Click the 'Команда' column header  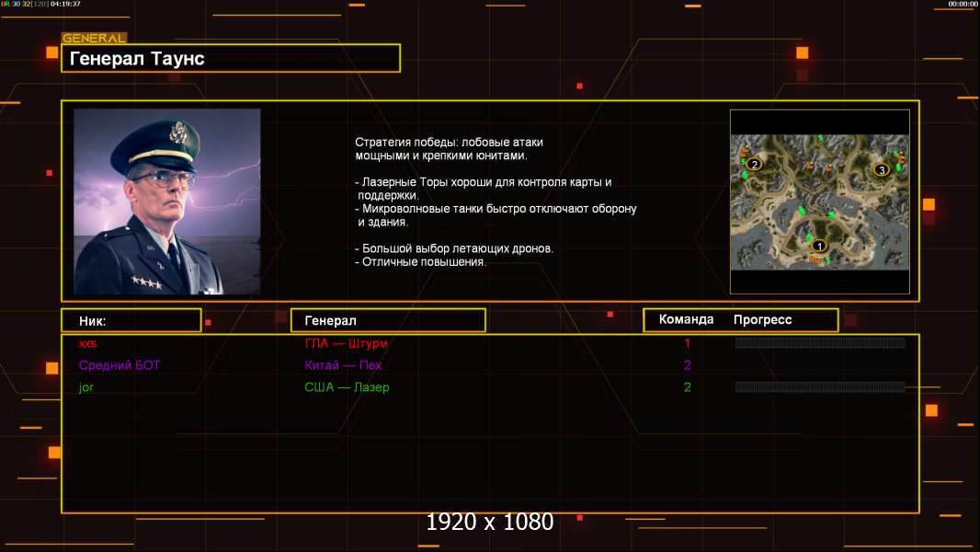pyautogui.click(x=686, y=319)
